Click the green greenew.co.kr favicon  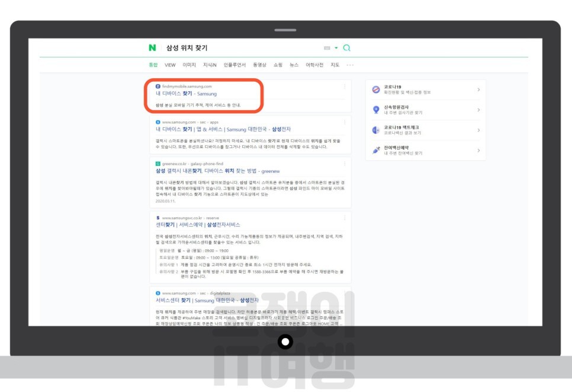(x=158, y=164)
